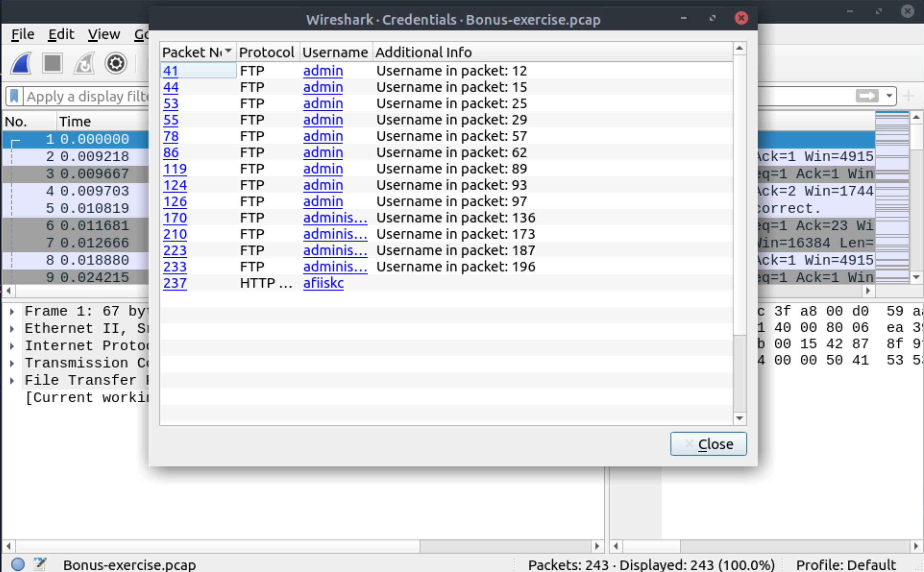
Task: Open packet 44 link
Action: [171, 87]
